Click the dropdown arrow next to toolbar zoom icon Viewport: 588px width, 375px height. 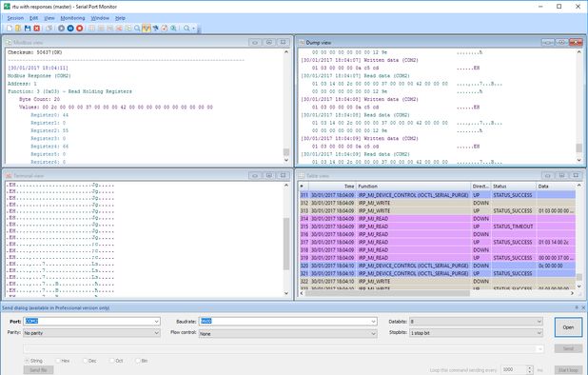[193, 29]
